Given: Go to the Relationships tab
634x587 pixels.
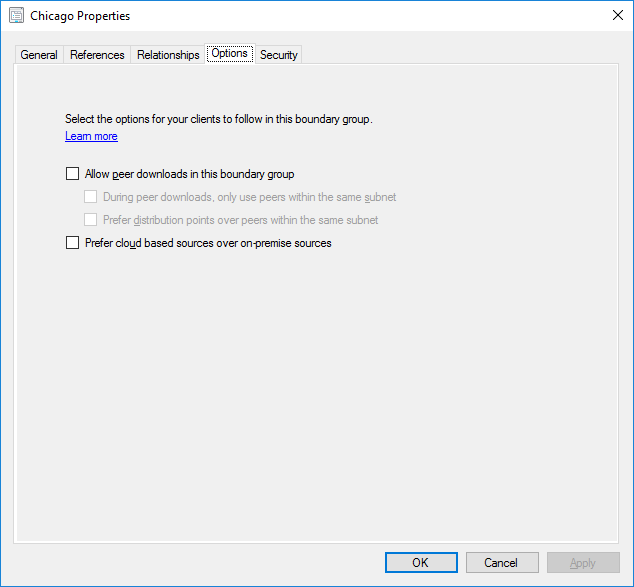Looking at the screenshot, I should (x=168, y=55).
